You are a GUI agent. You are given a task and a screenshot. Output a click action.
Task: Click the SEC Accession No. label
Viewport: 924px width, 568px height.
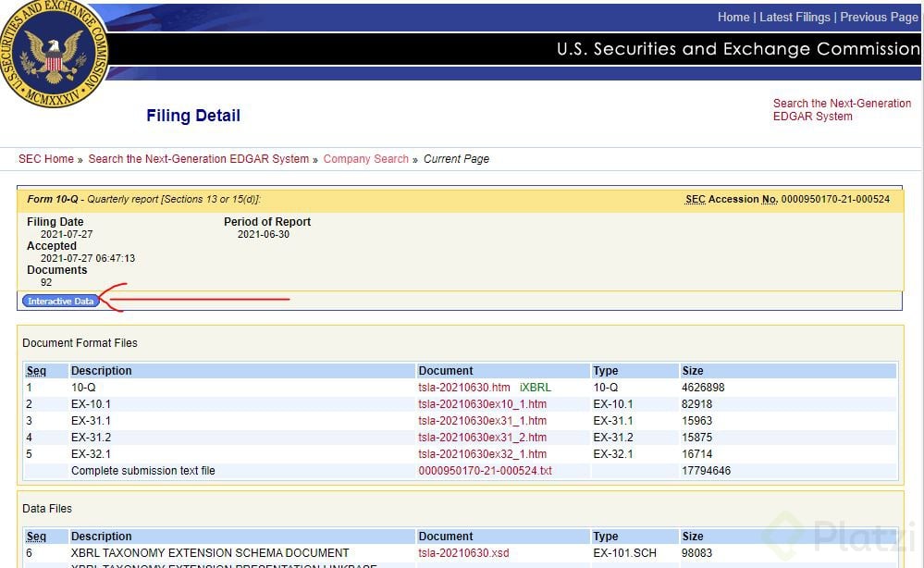[x=731, y=199]
